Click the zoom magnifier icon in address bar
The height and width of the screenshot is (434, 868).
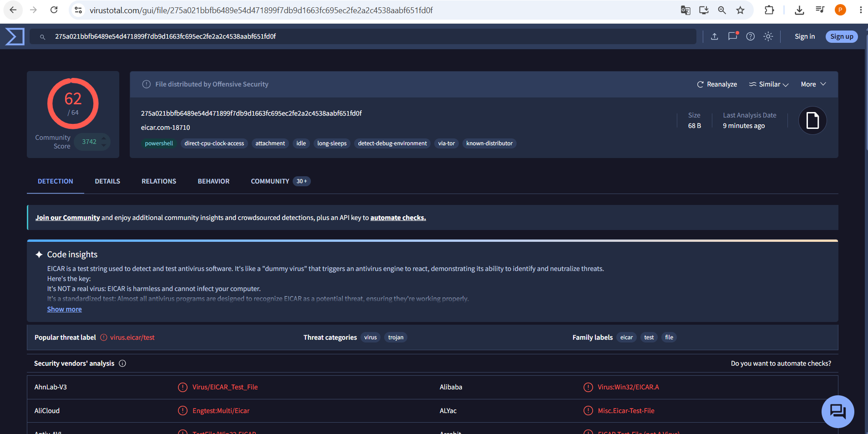click(722, 10)
